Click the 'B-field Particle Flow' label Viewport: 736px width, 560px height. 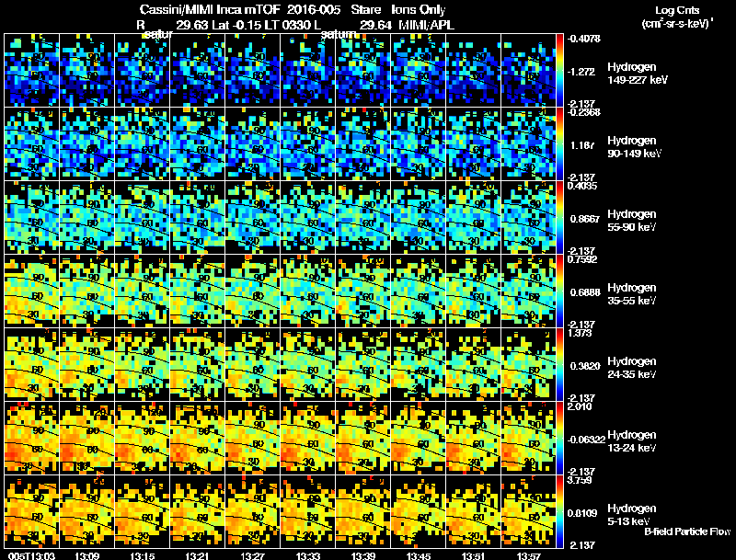click(x=687, y=531)
